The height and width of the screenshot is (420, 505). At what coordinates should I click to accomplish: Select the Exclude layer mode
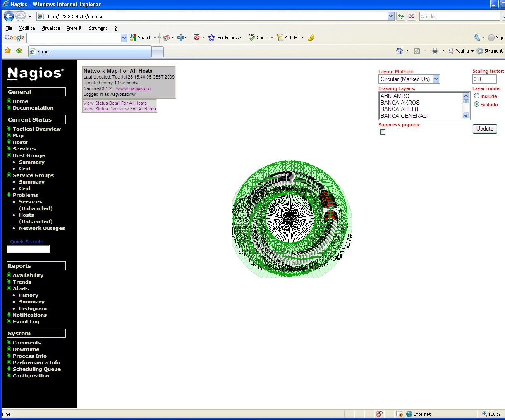476,104
